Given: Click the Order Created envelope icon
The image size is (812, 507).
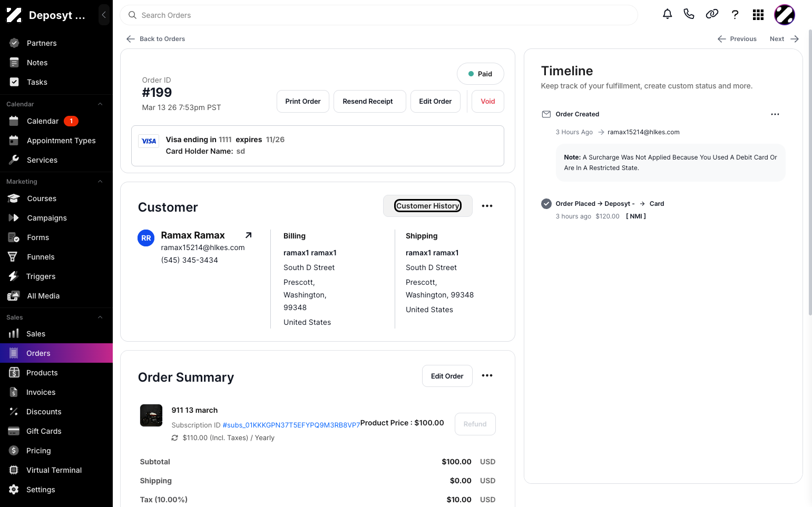Looking at the screenshot, I should pyautogui.click(x=546, y=114).
